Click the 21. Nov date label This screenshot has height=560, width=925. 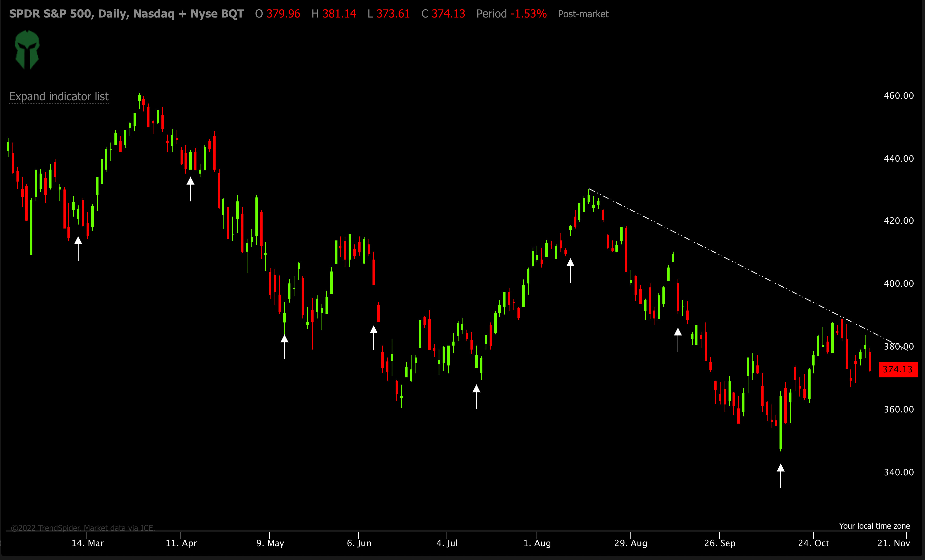[x=894, y=543]
